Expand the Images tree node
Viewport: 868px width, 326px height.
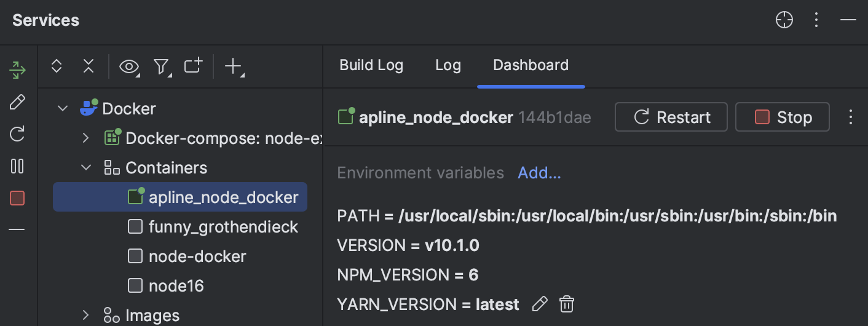tap(86, 316)
